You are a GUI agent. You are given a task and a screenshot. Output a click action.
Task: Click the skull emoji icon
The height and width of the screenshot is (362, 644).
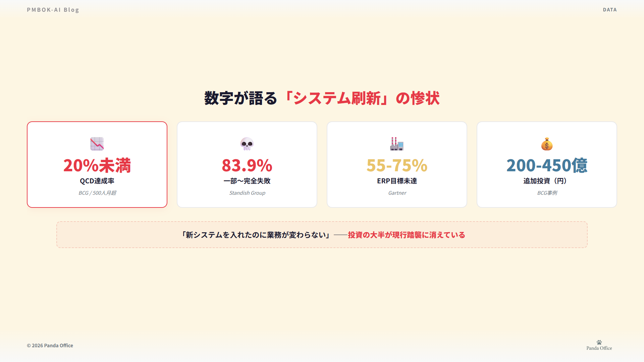click(x=247, y=144)
